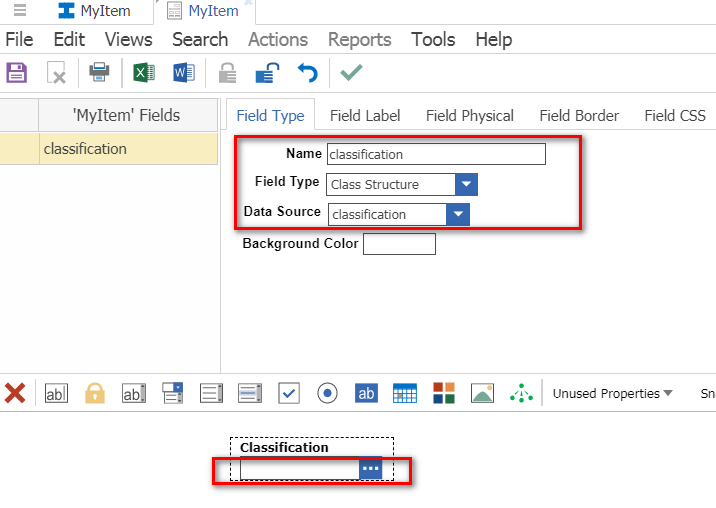Export to Word icon
The width and height of the screenshot is (716, 508).
(184, 73)
